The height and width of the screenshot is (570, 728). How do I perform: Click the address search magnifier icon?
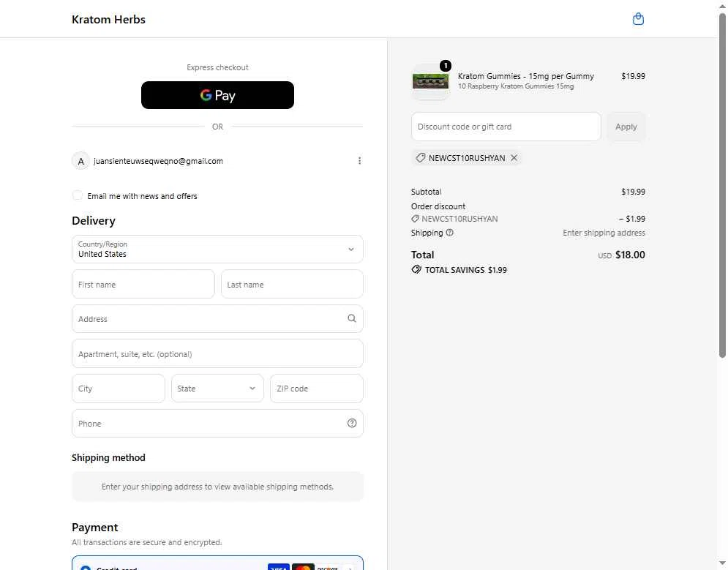coord(351,318)
